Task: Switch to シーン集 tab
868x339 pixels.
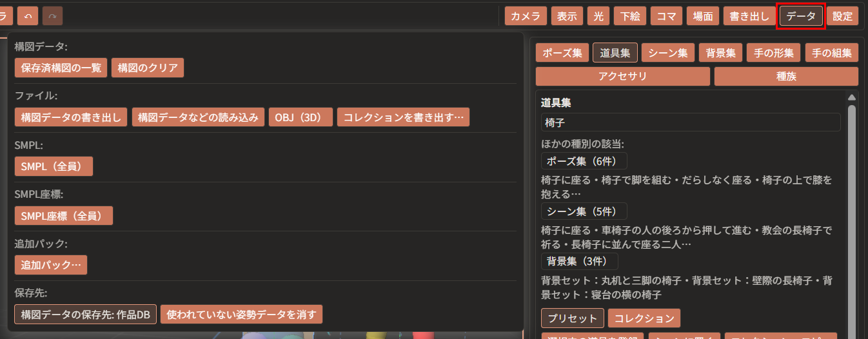Action: [x=668, y=53]
